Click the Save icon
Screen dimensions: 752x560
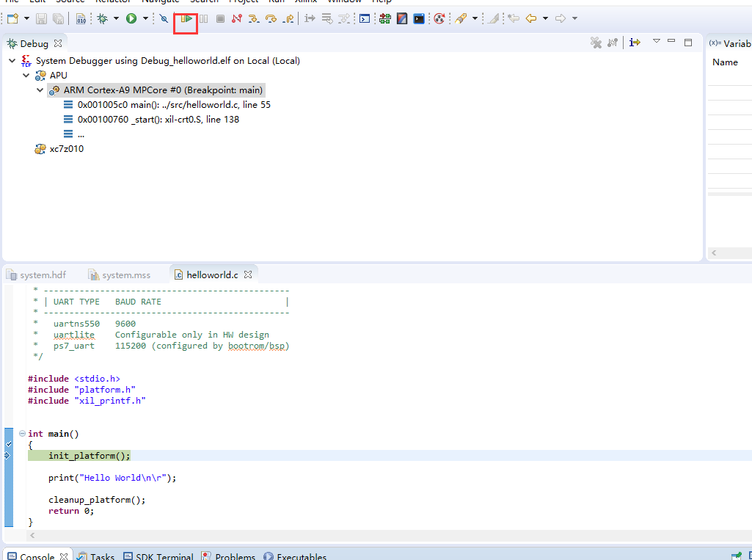[x=42, y=18]
